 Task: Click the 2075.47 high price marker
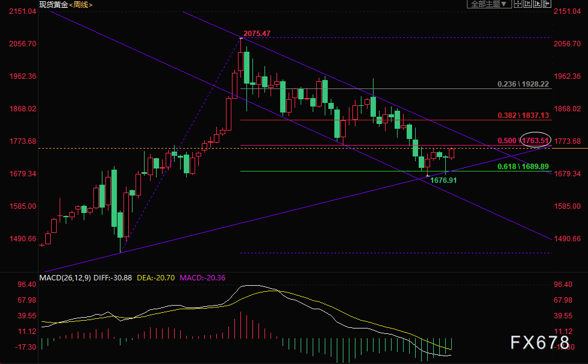click(257, 33)
